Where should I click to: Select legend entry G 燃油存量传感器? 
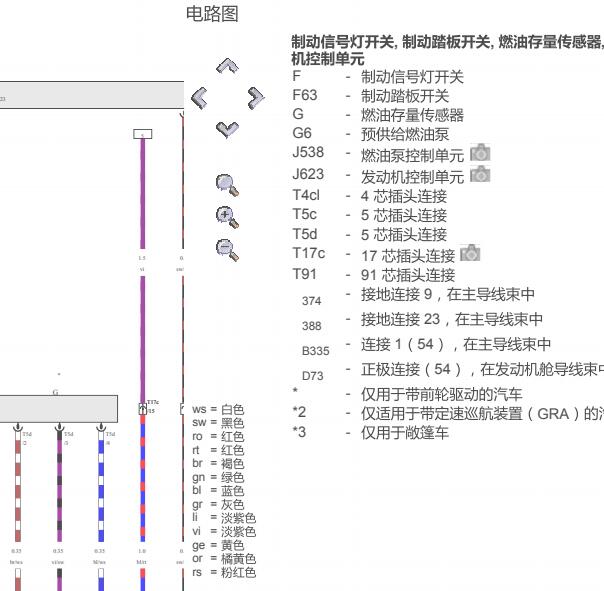tap(378, 115)
